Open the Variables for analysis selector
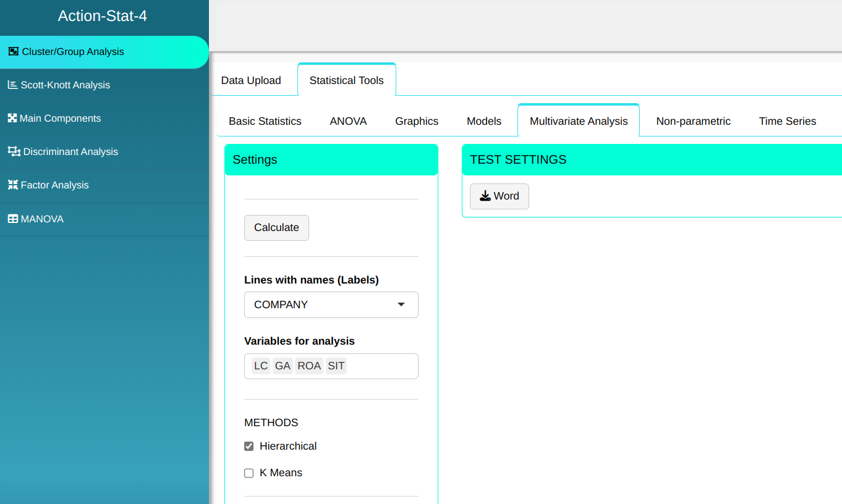This screenshot has height=504, width=842. [383, 366]
